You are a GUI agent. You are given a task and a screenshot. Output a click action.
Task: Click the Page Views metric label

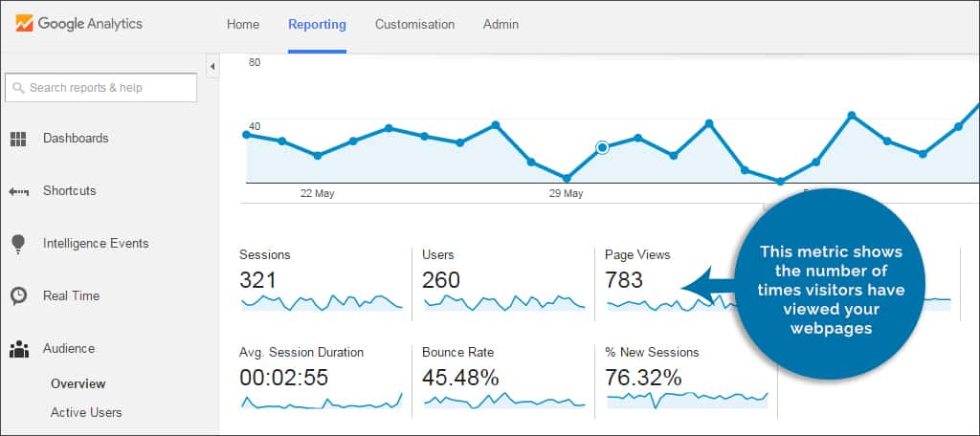tap(637, 255)
